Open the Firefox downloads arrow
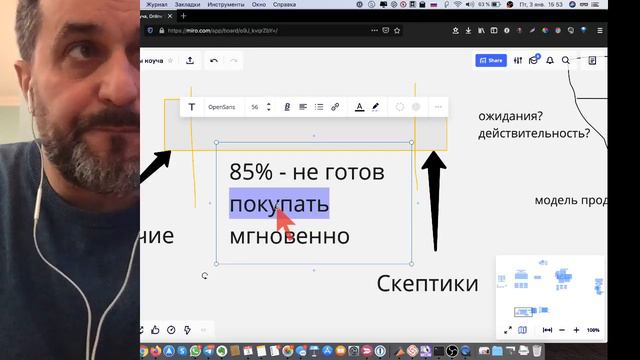Image resolution: width=640 pixels, height=360 pixels. (468, 30)
